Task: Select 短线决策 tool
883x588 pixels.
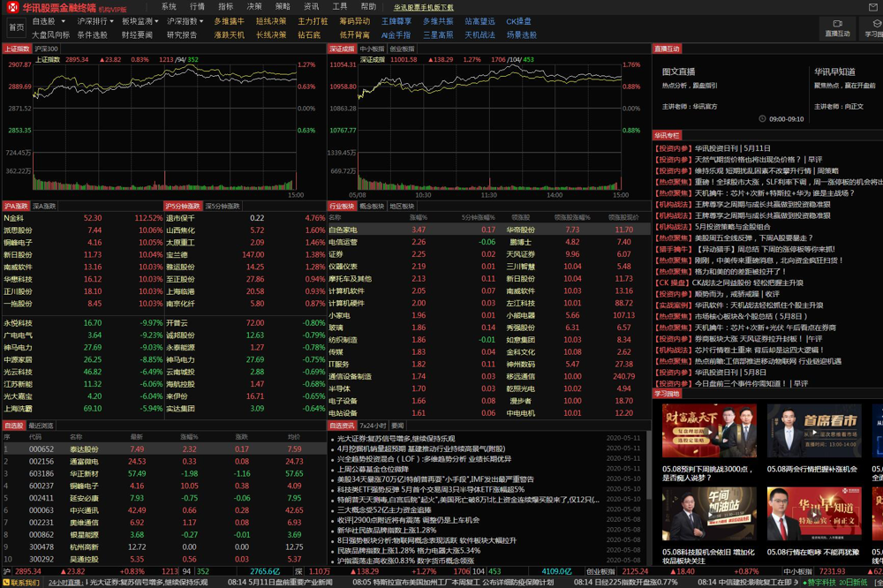Action: coord(271,21)
